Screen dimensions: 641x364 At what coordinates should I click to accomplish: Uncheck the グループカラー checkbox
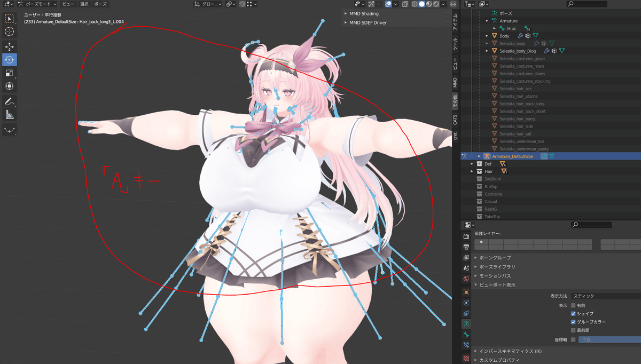point(573,322)
